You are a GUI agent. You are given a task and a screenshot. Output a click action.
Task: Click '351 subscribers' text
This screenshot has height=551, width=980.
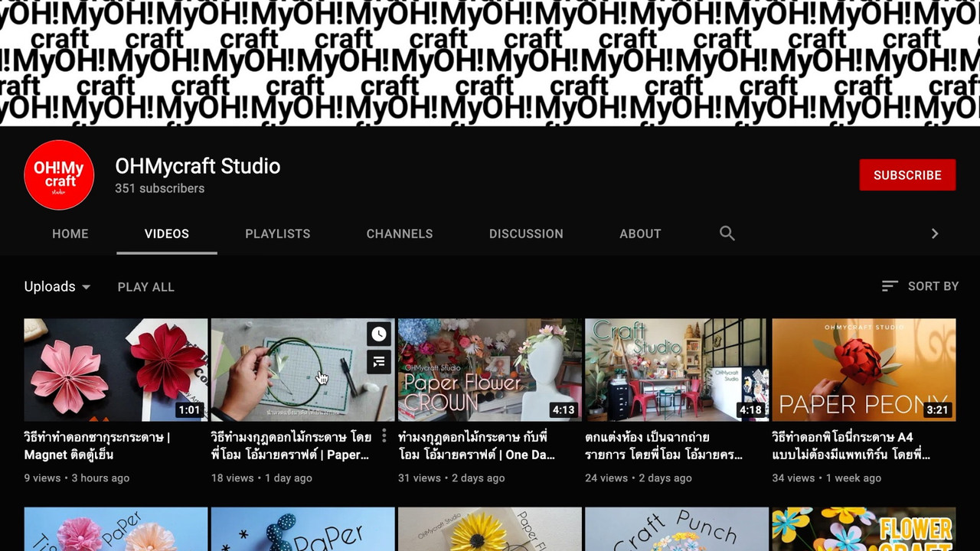[159, 188]
